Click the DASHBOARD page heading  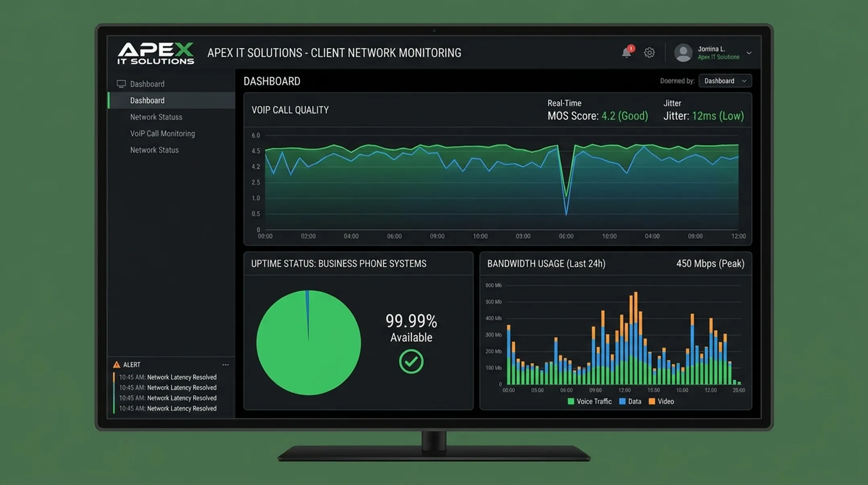pos(272,81)
